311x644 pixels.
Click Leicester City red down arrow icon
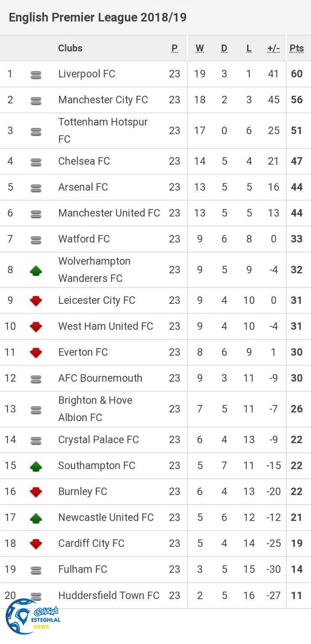(x=36, y=301)
